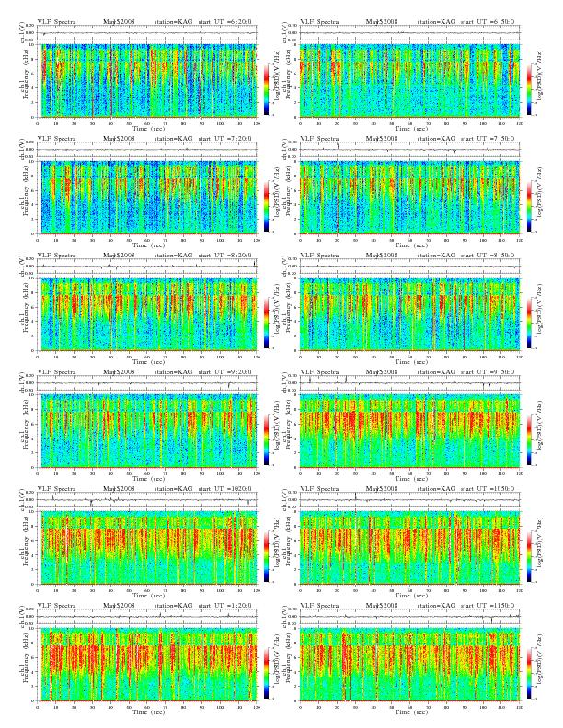The width and height of the screenshot is (563, 728).
Task: Select the spectrogram starting UT 7:20:0
Action: (147, 198)
